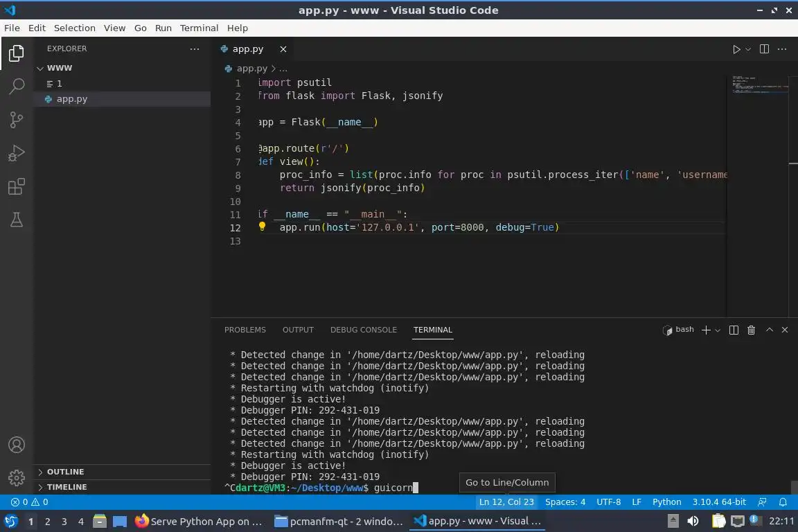The image size is (798, 532).
Task: Open the Search view in activity bar
Action: coord(17,86)
